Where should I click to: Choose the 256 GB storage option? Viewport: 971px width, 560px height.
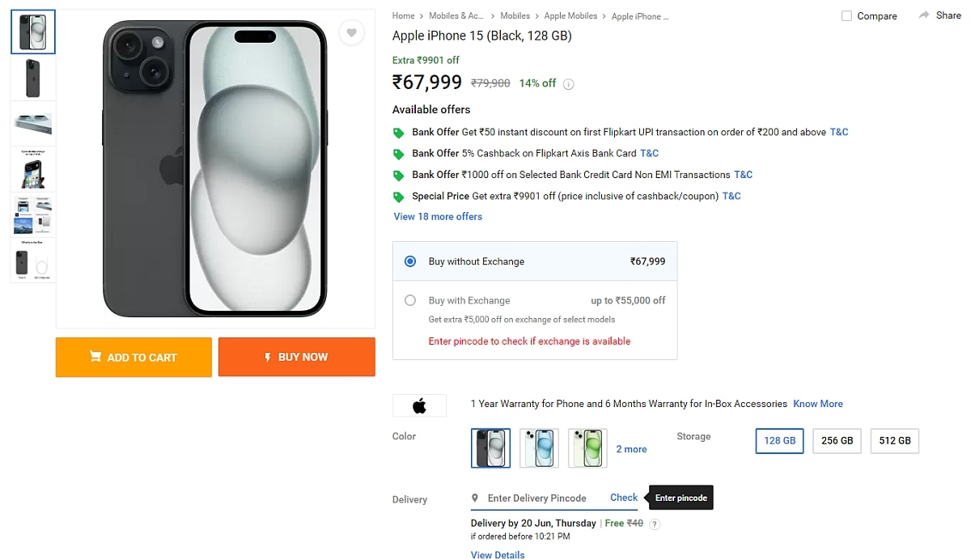click(x=837, y=441)
